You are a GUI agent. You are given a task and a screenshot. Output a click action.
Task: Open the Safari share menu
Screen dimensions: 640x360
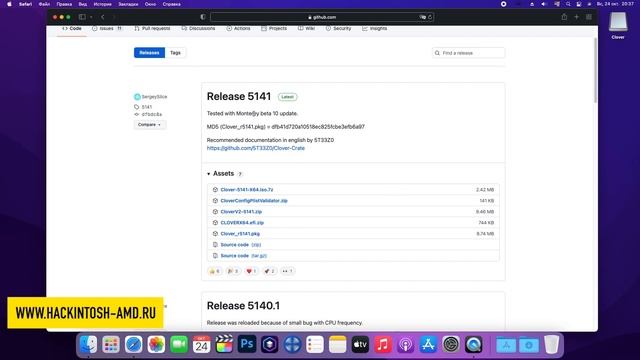pyautogui.click(x=564, y=17)
